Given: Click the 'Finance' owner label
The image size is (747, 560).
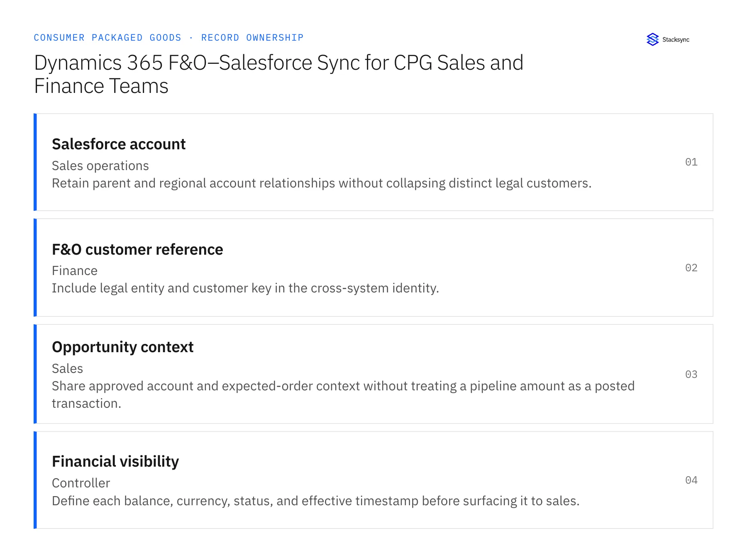Looking at the screenshot, I should (x=75, y=271).
